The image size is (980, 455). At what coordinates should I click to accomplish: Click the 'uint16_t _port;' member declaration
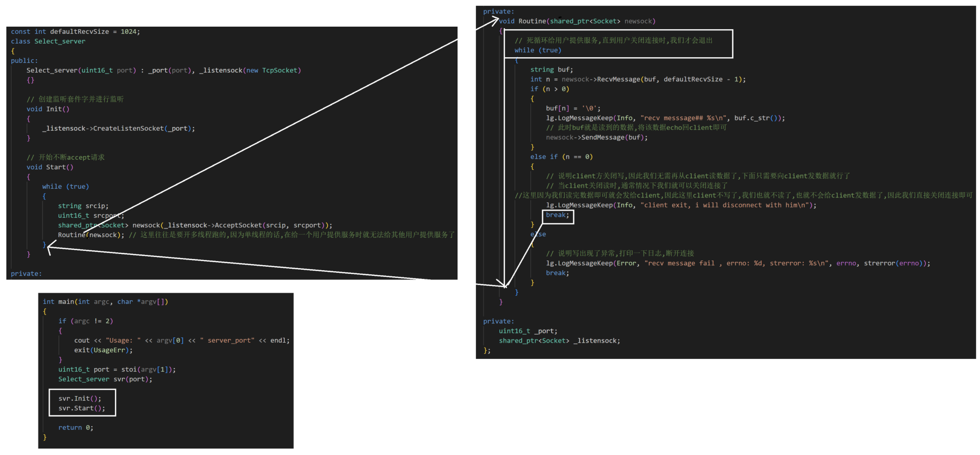528,331
